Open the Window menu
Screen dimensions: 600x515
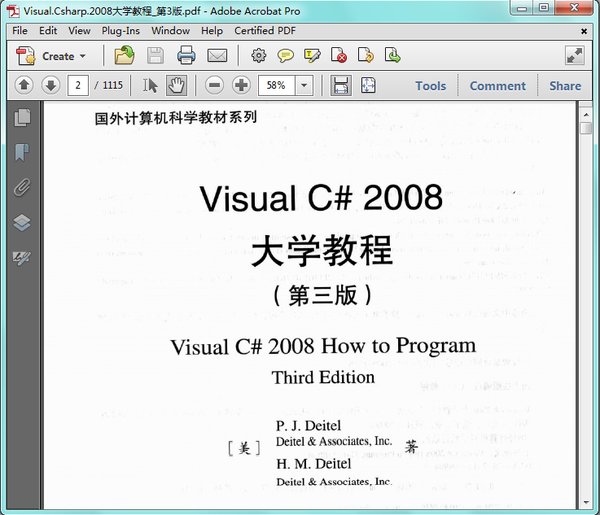(171, 31)
